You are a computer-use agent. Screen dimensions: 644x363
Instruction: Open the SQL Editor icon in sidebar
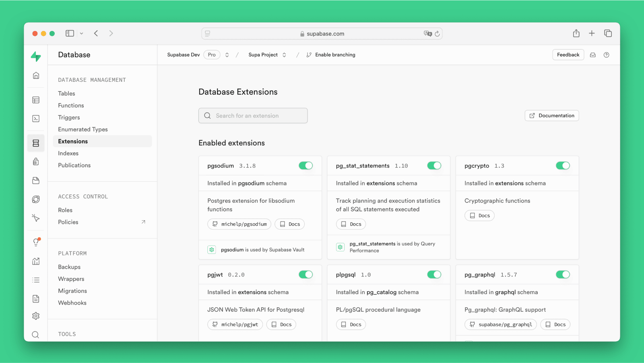36,118
